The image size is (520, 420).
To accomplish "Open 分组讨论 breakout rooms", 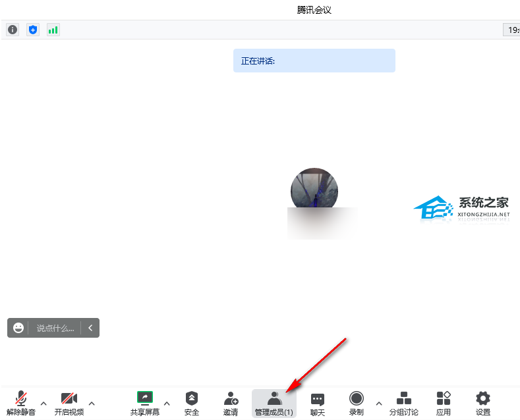I will pyautogui.click(x=404, y=403).
